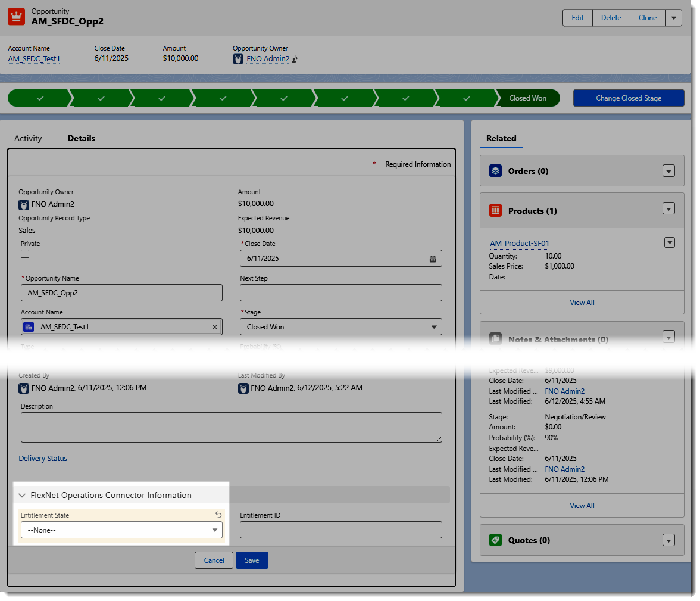700x601 pixels.
Task: Click the owner avatar icon in the header
Action: pos(238,59)
